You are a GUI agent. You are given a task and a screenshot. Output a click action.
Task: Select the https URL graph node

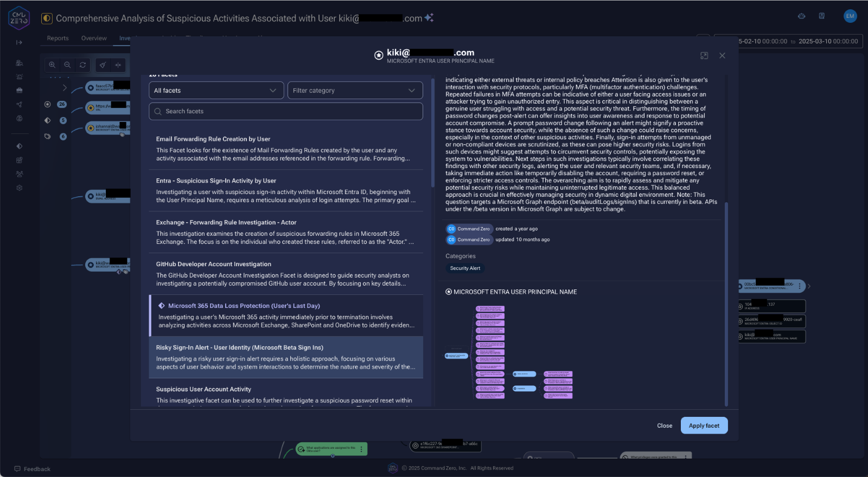pyautogui.click(x=107, y=107)
